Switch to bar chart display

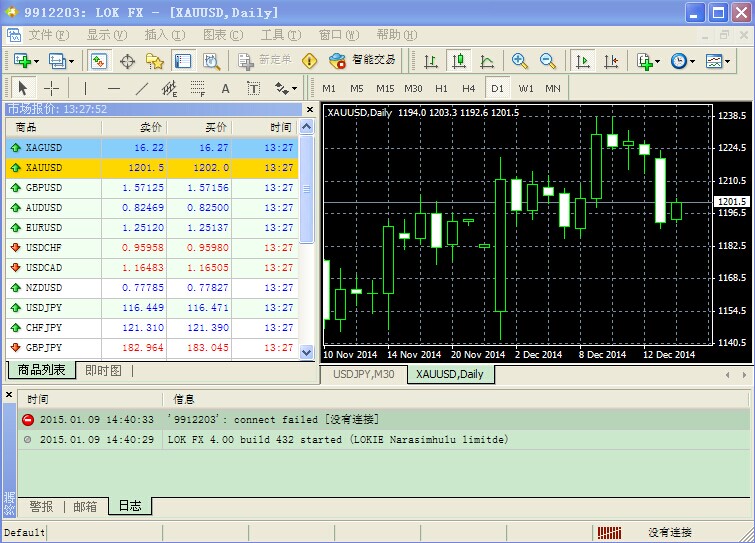[x=431, y=61]
